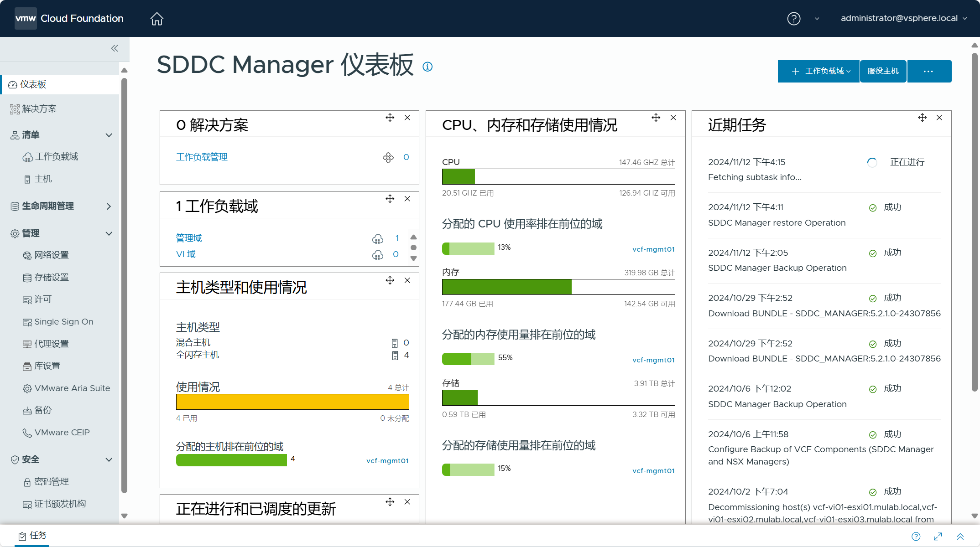Open vcf-mgmt01 link beside the 15% storage bar

(x=653, y=471)
